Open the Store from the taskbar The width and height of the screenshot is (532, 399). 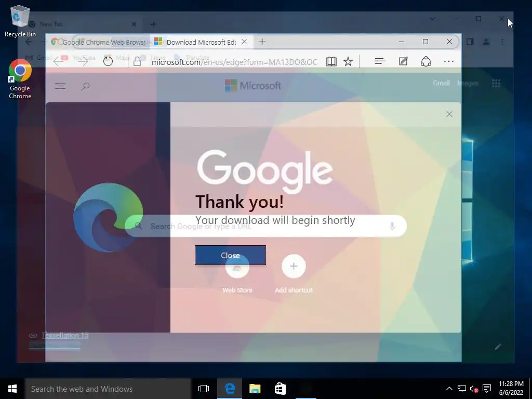280,389
